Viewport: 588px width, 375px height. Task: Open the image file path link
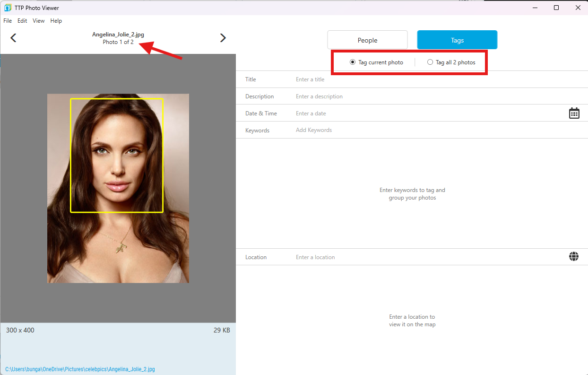[x=80, y=369]
